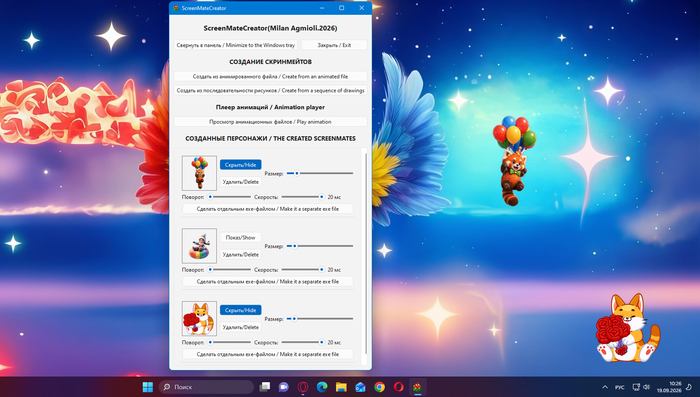Click the Закрыть / Exit button
The image size is (700, 397).
tap(334, 45)
